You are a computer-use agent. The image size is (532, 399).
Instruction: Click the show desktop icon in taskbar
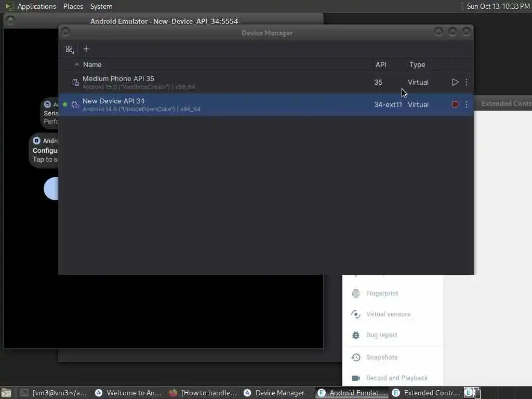6,393
